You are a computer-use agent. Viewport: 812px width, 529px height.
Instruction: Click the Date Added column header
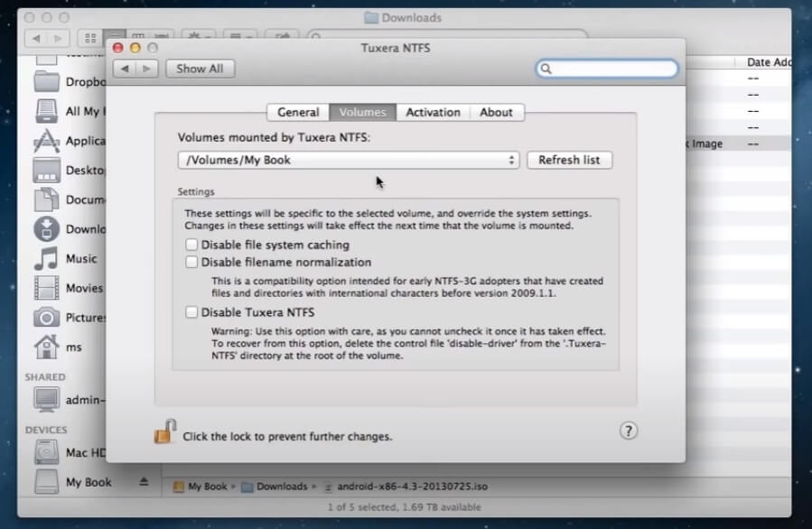click(x=768, y=62)
